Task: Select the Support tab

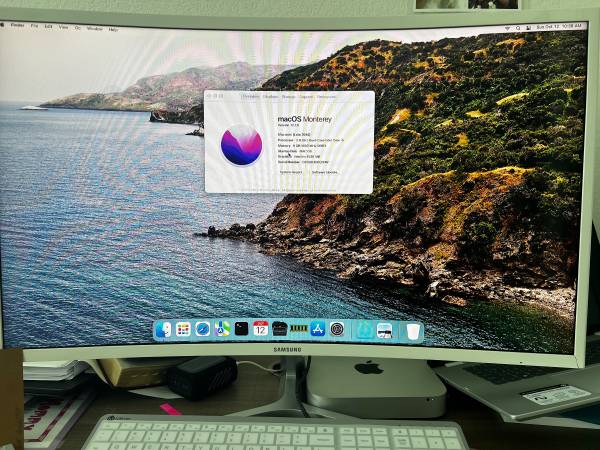Action: [x=306, y=96]
